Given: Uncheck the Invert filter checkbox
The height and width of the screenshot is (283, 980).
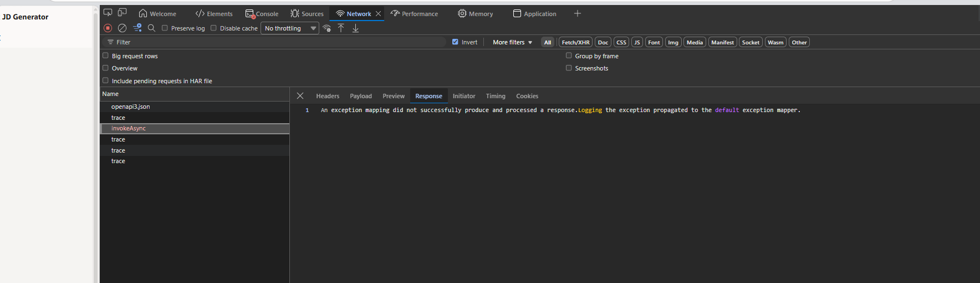Looking at the screenshot, I should (455, 42).
